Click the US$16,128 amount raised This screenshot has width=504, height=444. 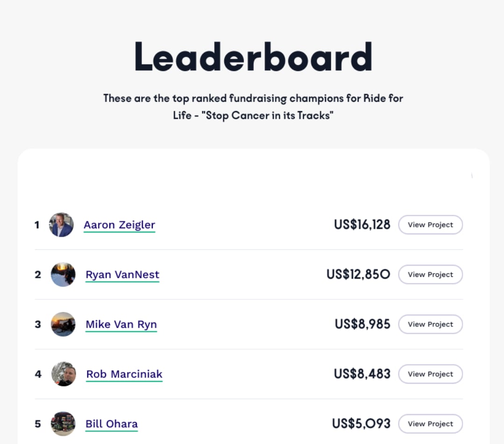pyautogui.click(x=362, y=225)
